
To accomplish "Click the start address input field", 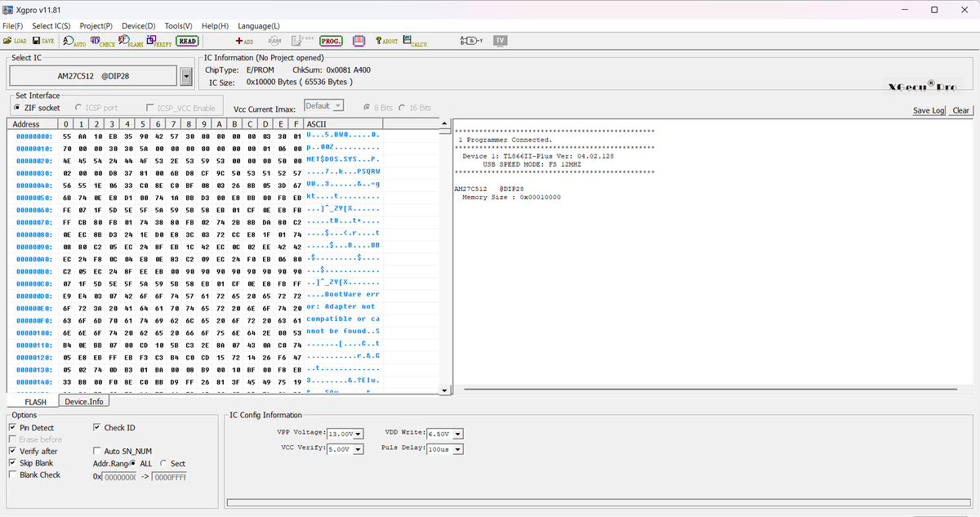I will click(x=119, y=477).
